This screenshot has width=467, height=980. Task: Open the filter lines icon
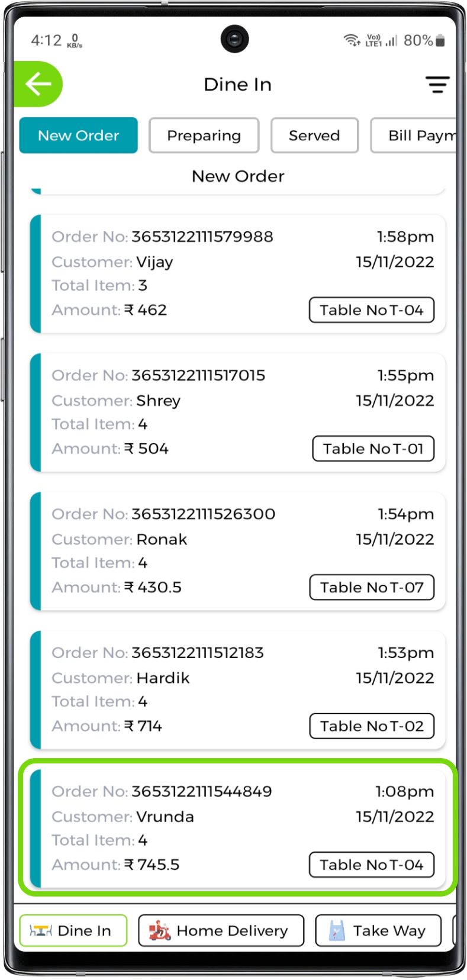click(x=437, y=85)
